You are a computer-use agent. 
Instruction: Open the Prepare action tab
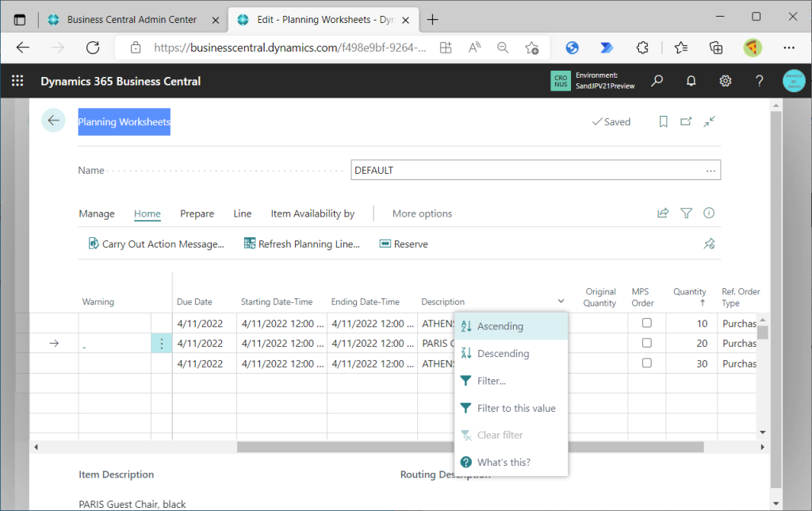[x=197, y=213]
